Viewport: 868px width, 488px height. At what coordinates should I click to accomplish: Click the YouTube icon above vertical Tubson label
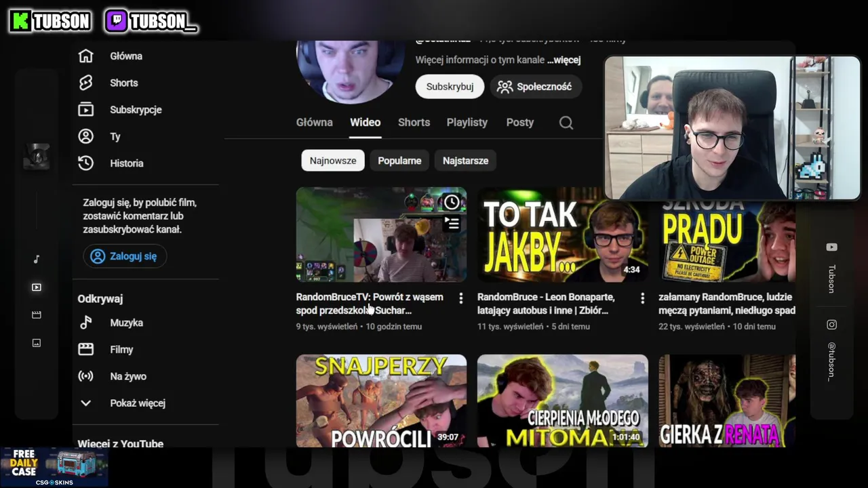[831, 247]
